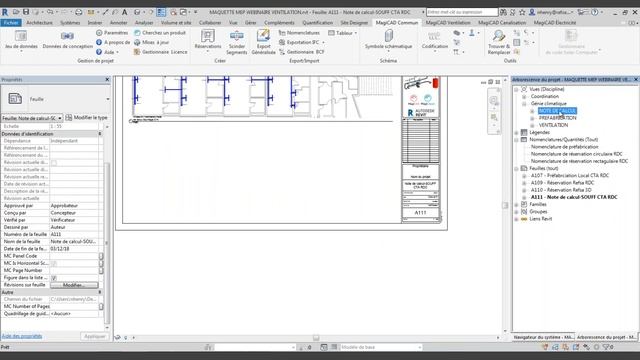This screenshot has width=640, height=360.
Task: Collapse Données d'identification section
Action: click(x=100, y=134)
